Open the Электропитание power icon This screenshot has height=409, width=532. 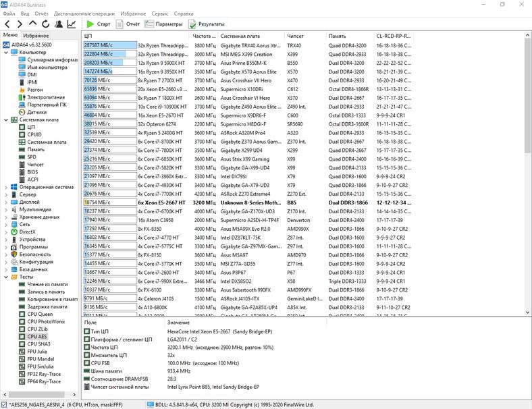tap(22, 97)
